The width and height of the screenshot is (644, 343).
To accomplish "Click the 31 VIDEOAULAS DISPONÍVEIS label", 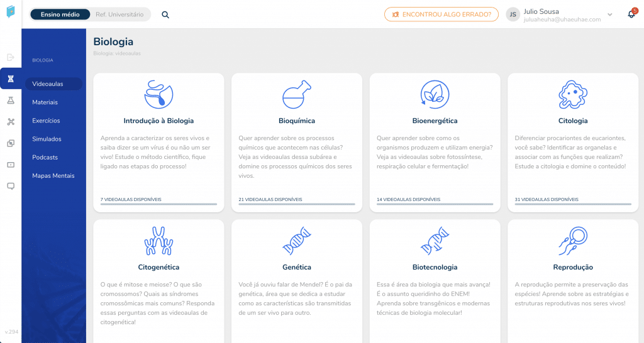I will pos(547,199).
